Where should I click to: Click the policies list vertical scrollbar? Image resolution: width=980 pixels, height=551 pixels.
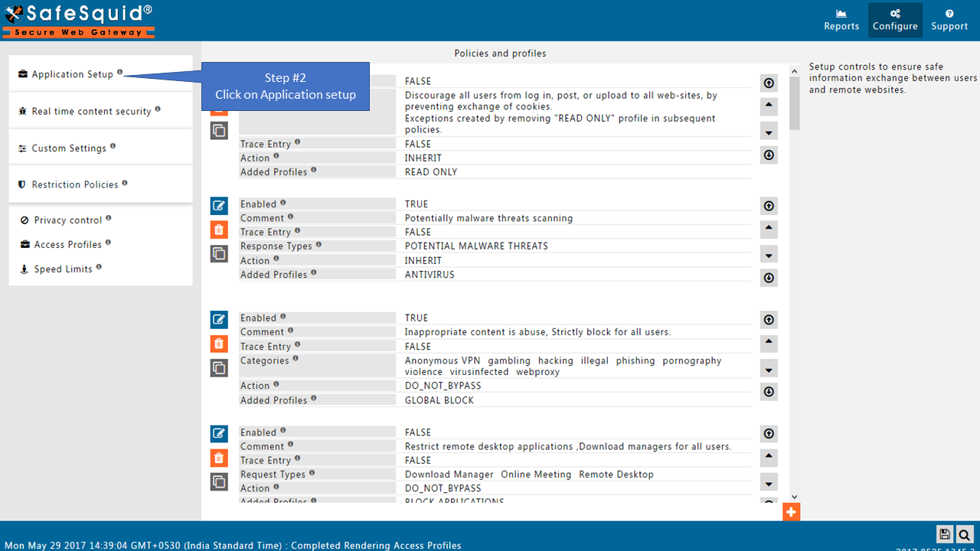pos(794,107)
